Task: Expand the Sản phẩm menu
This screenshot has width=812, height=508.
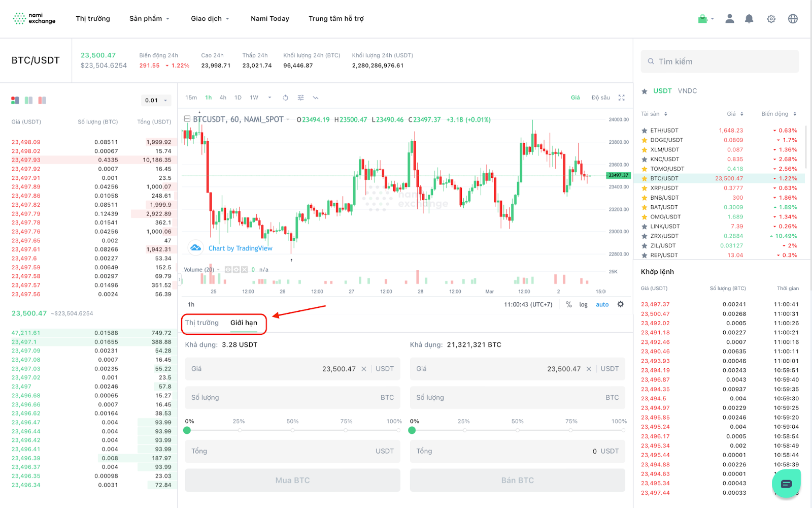Action: click(x=149, y=19)
